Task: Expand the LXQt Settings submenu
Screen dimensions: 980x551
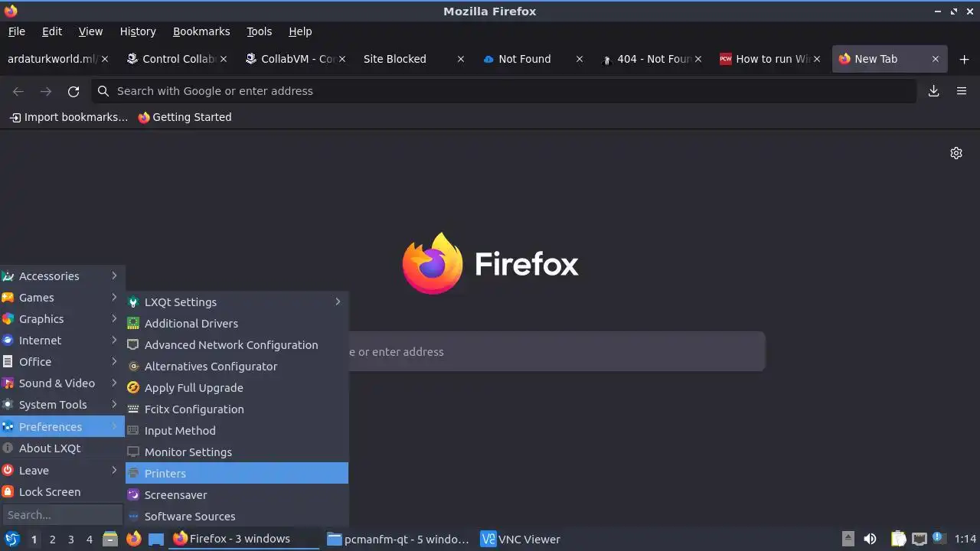Action: point(237,302)
